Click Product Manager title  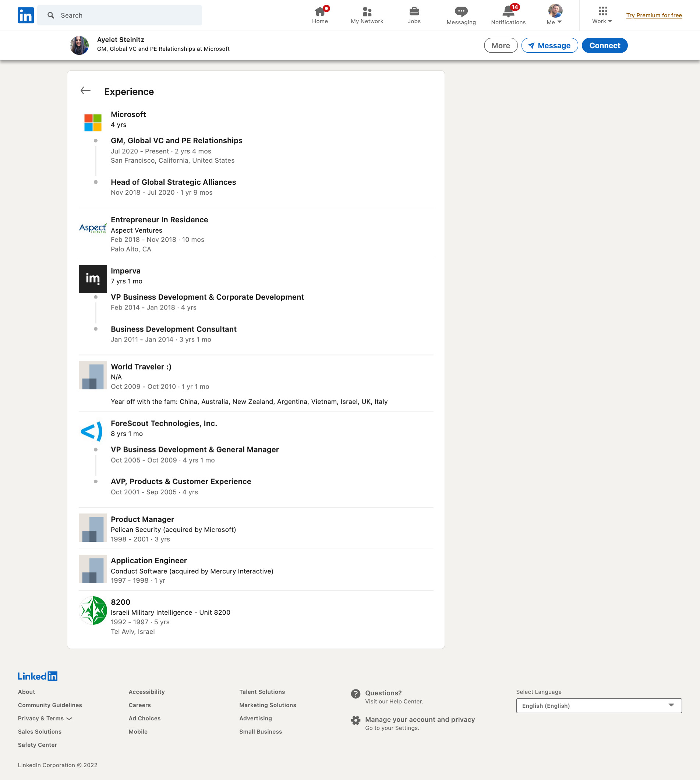(142, 519)
